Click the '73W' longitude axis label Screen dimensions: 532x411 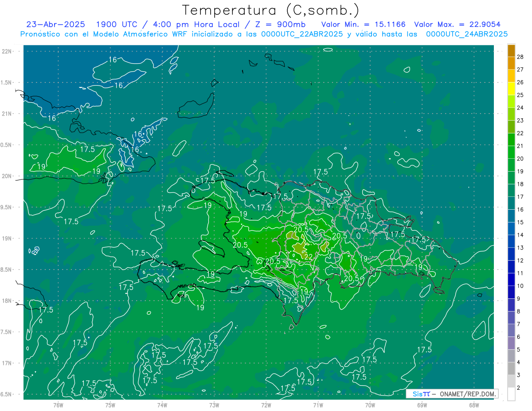click(214, 405)
